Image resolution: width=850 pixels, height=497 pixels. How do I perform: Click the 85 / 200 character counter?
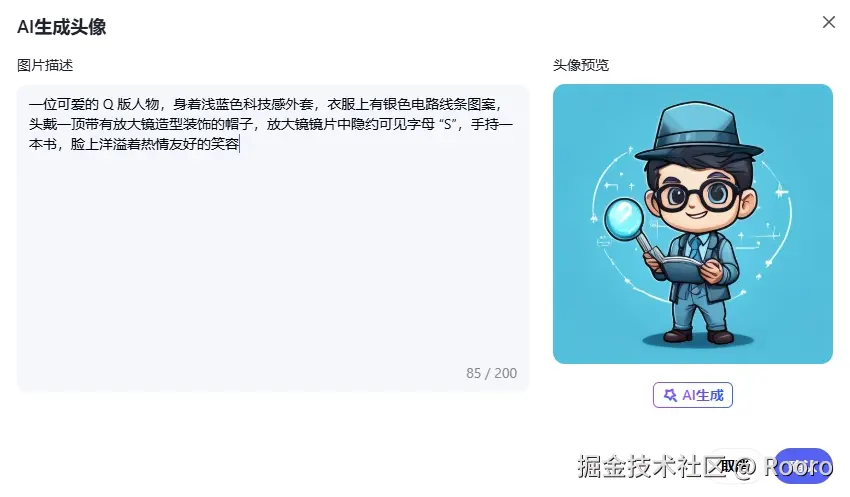coord(491,373)
